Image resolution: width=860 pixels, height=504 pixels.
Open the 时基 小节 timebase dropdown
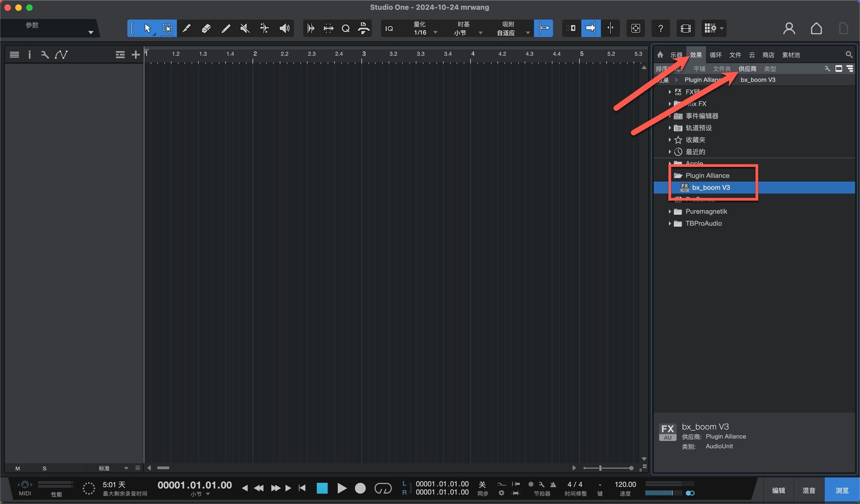pyautogui.click(x=468, y=28)
